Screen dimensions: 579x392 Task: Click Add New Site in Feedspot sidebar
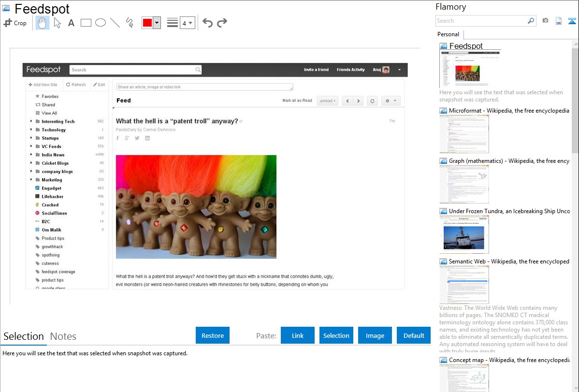click(x=43, y=85)
